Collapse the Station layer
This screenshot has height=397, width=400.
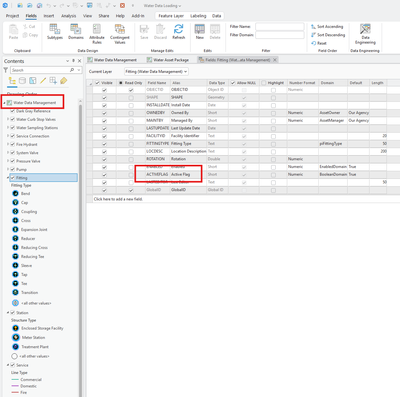[x=8, y=313]
